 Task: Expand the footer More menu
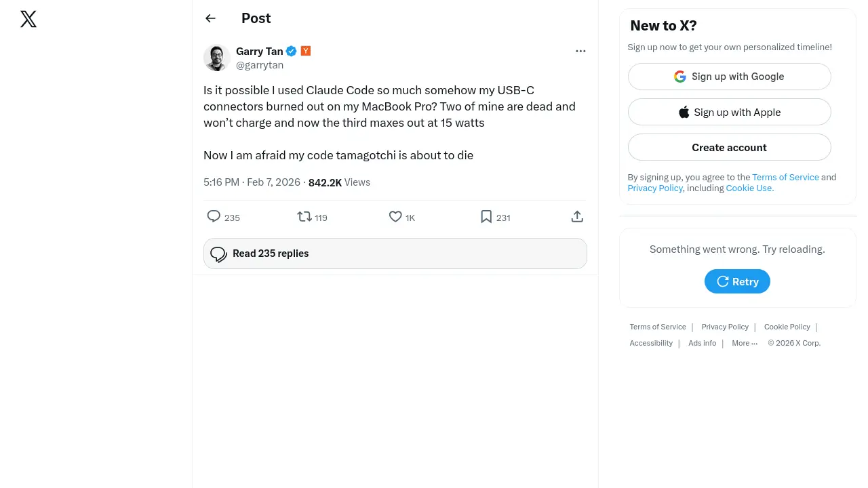coord(745,343)
